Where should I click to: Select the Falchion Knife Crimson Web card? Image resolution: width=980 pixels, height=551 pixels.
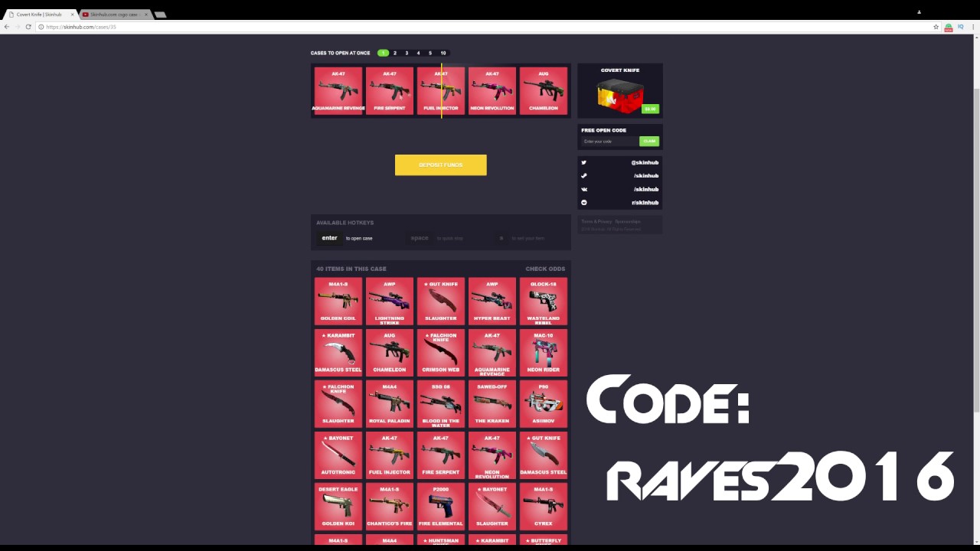pos(441,353)
